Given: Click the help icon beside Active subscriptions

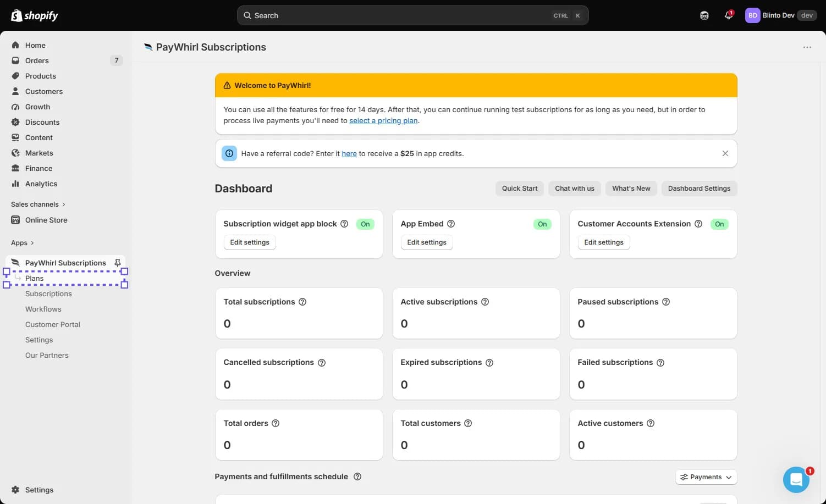Looking at the screenshot, I should point(485,302).
